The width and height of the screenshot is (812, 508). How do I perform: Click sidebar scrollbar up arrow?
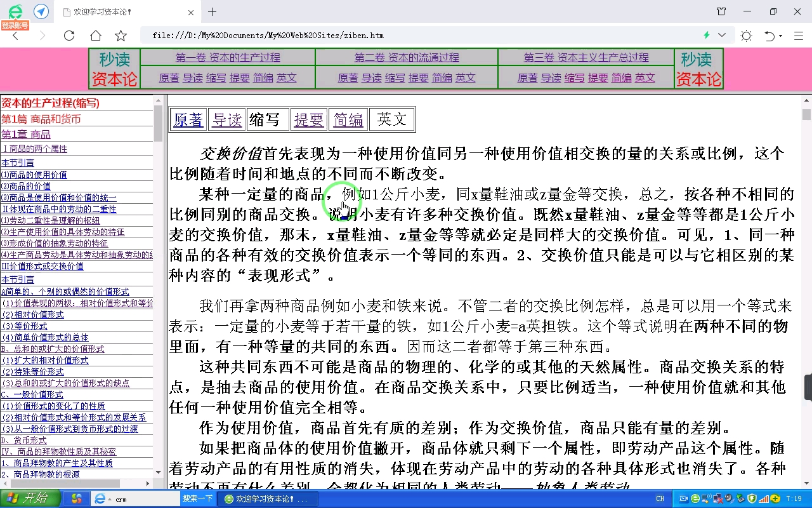pyautogui.click(x=159, y=100)
